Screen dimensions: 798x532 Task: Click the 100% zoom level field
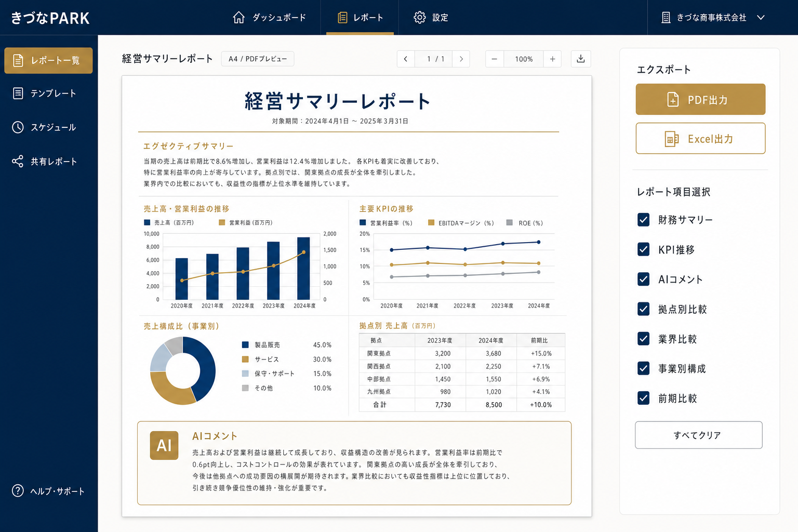pos(524,59)
